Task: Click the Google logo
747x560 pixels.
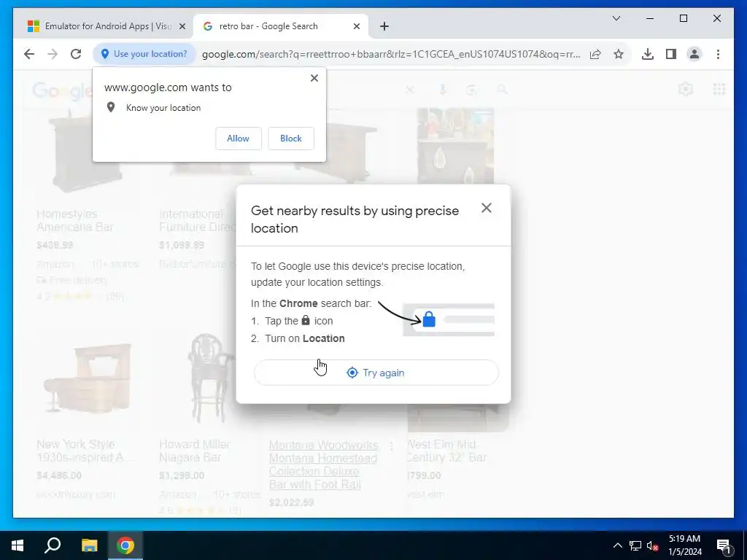Action: coord(63,90)
